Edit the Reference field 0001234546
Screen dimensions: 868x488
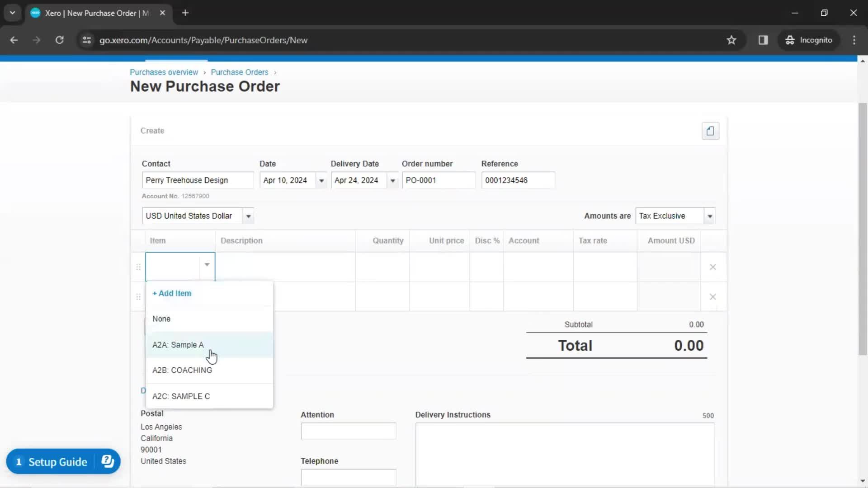518,180
